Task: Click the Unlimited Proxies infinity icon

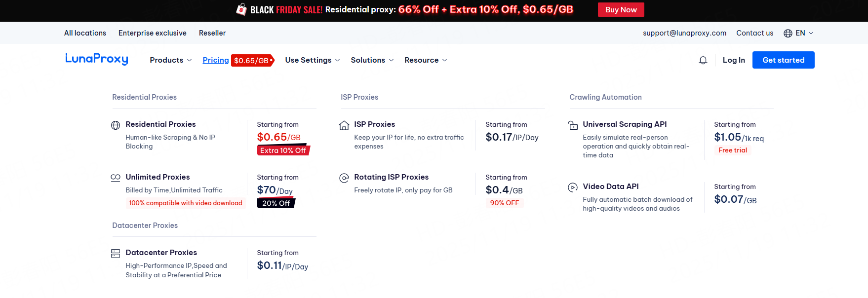Action: (116, 178)
